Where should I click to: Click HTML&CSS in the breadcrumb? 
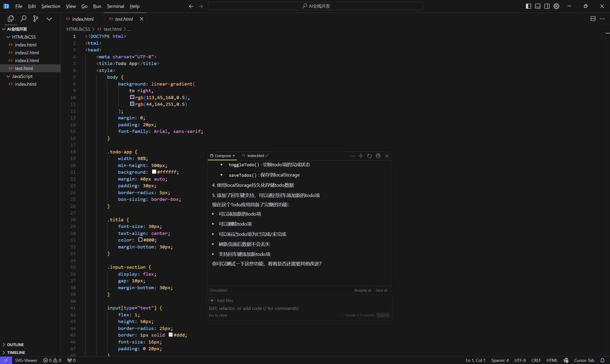[78, 29]
